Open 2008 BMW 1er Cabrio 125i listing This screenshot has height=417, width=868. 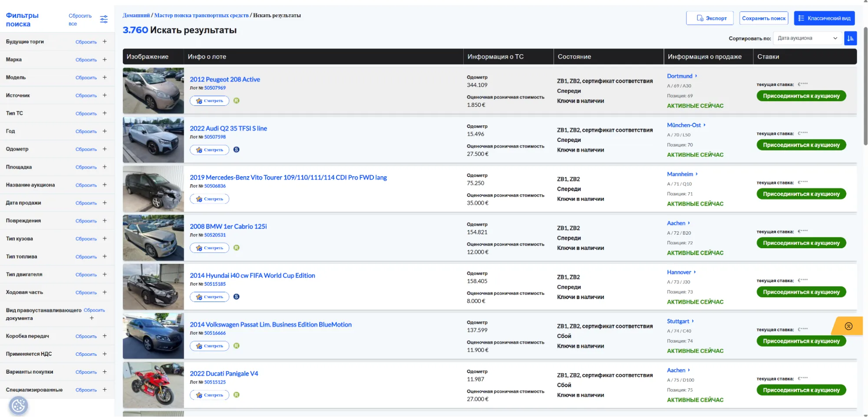point(228,227)
